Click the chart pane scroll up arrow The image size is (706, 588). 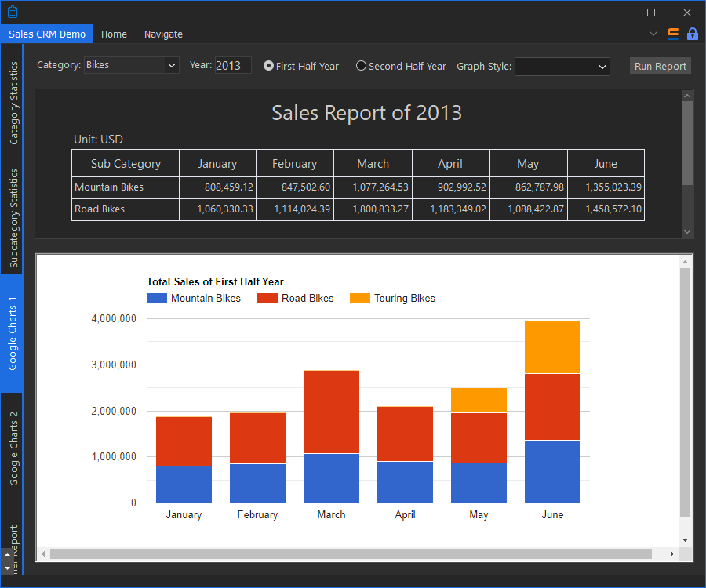[x=685, y=262]
